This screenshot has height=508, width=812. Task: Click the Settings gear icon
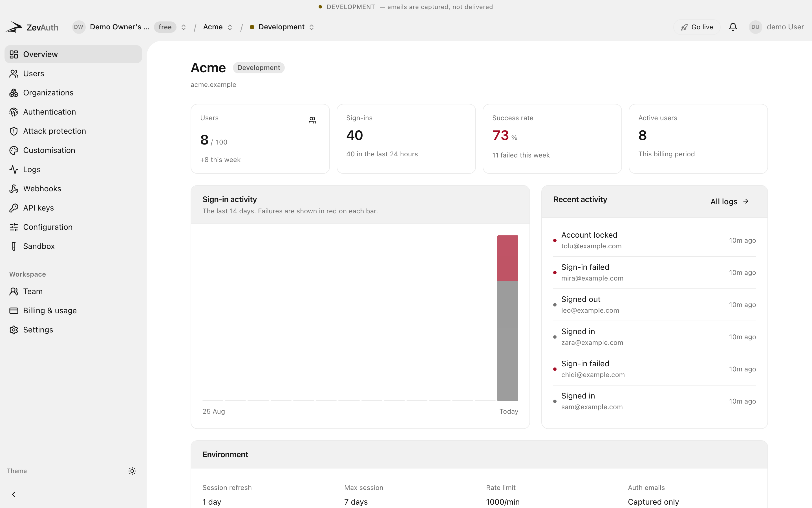pyautogui.click(x=14, y=330)
